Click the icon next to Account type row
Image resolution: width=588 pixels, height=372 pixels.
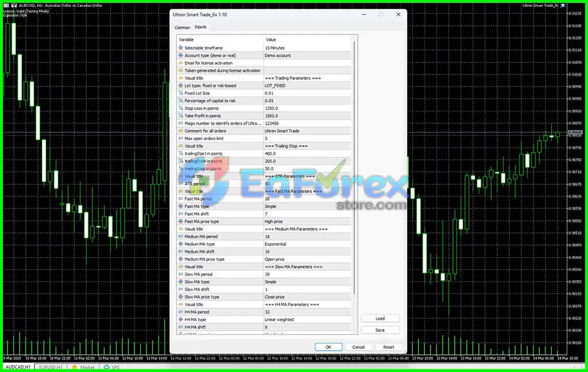(181, 56)
